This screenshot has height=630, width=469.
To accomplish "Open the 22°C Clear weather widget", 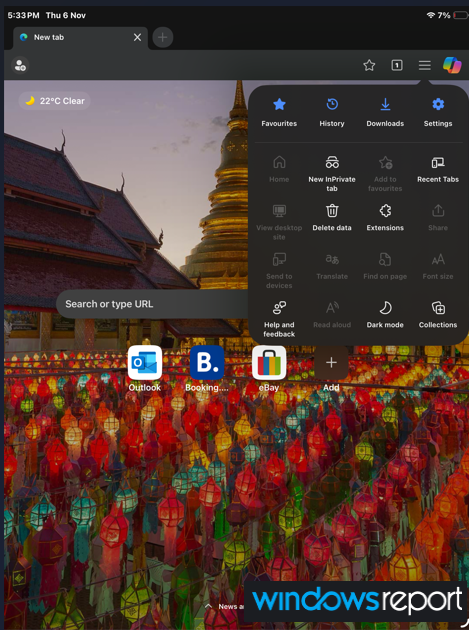I will click(55, 101).
